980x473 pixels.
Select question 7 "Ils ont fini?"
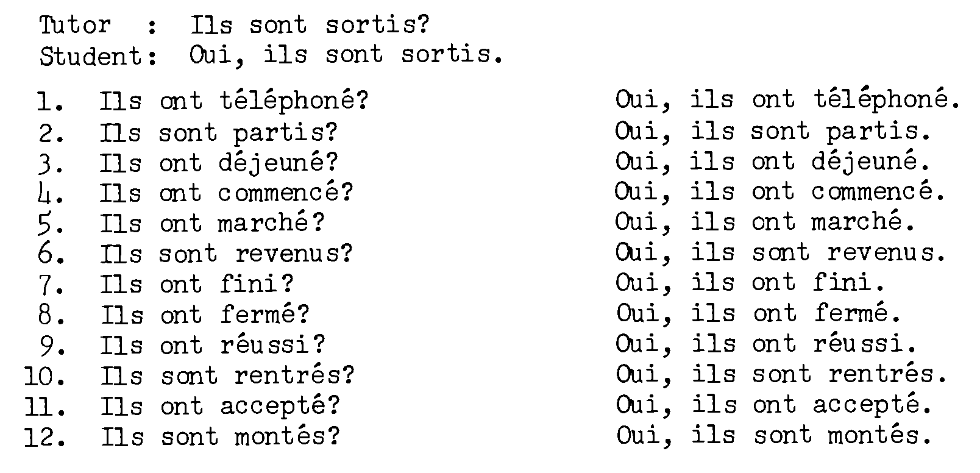pos(197,285)
